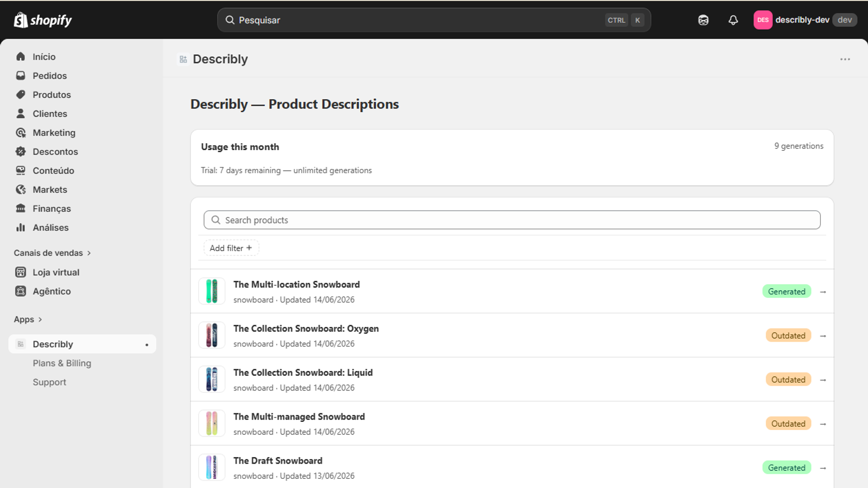Open Análises in sidebar

tap(82, 227)
